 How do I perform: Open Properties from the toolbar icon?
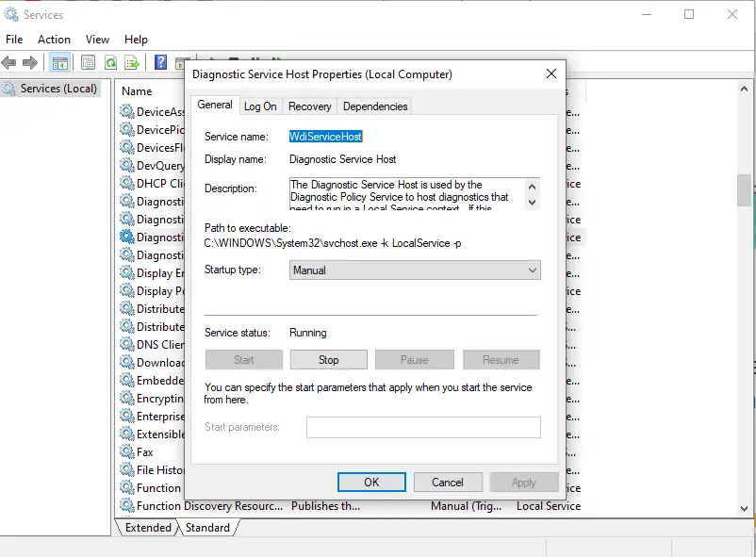88,63
